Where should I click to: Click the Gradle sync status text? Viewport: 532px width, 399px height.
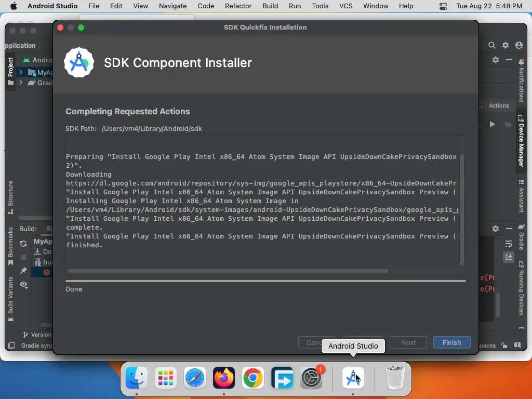pyautogui.click(x=37, y=345)
